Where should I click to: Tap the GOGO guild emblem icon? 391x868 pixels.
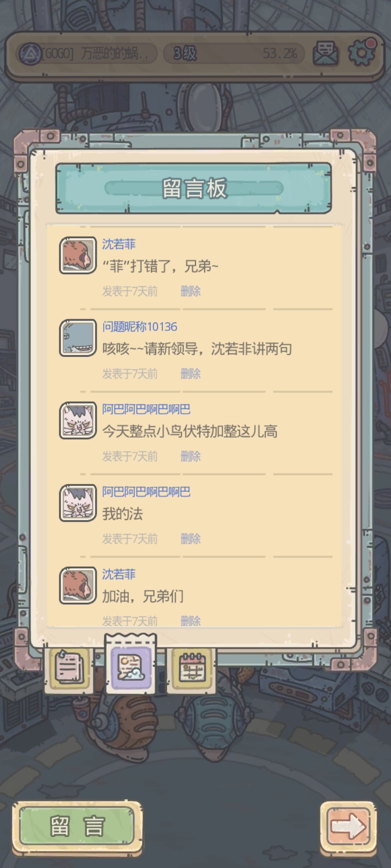(x=30, y=54)
